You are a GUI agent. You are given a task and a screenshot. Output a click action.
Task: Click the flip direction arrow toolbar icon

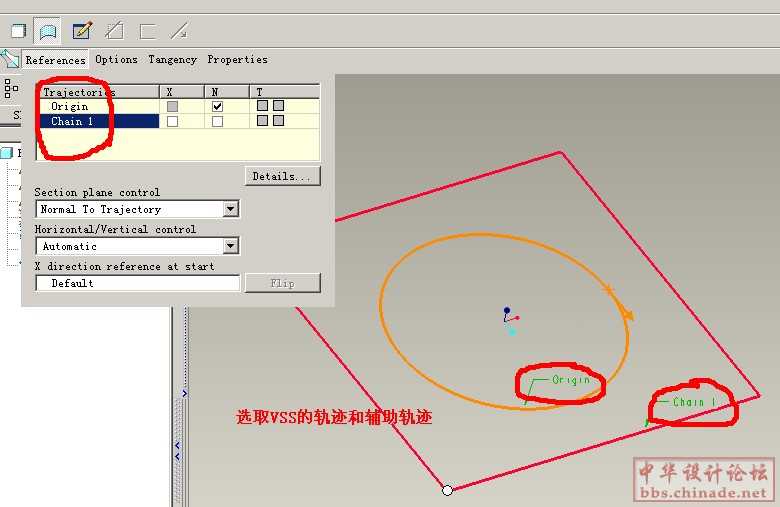[179, 30]
